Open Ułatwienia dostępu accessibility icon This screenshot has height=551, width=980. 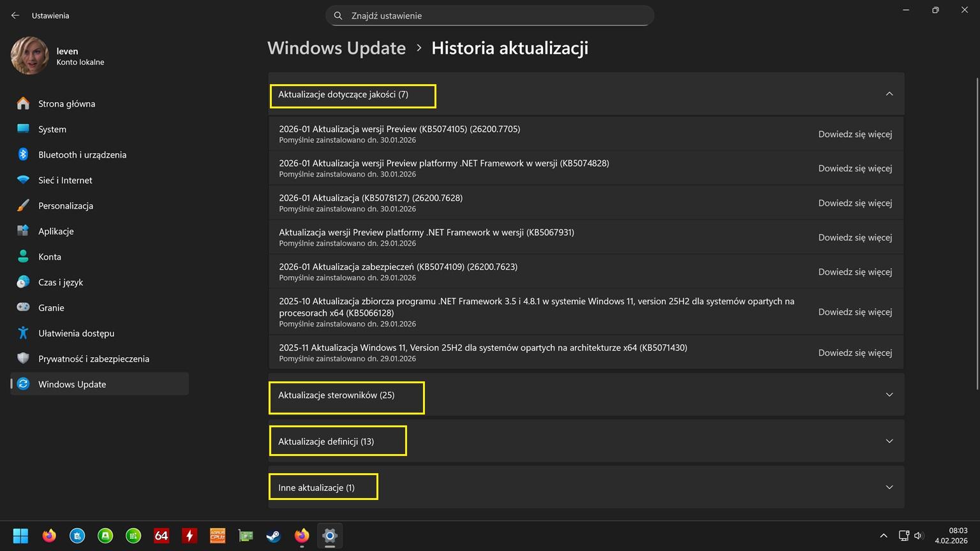23,333
